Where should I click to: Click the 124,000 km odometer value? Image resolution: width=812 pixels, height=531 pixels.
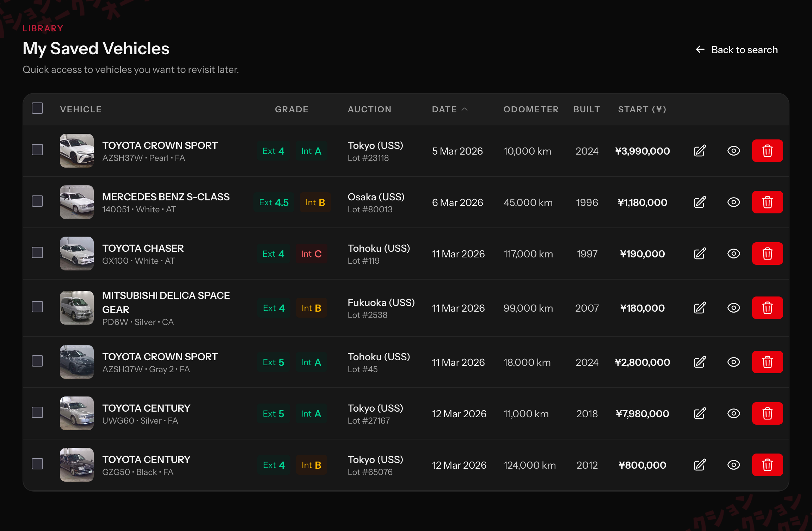point(529,465)
